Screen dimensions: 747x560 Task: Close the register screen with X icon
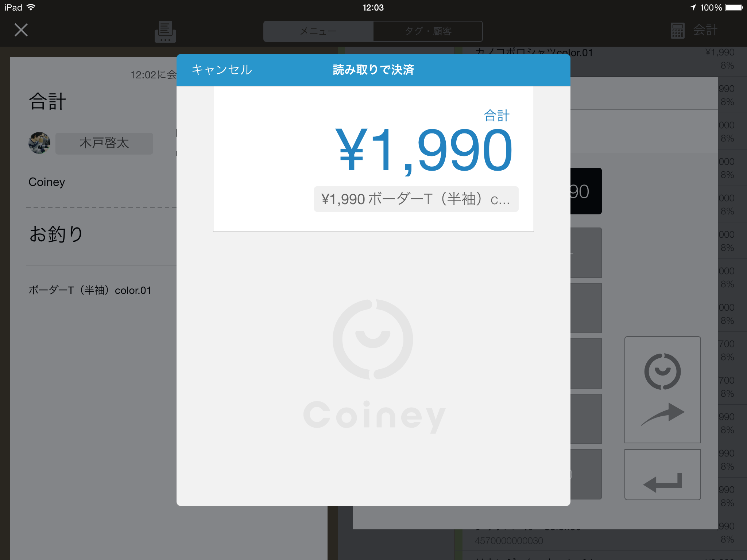tap(21, 30)
